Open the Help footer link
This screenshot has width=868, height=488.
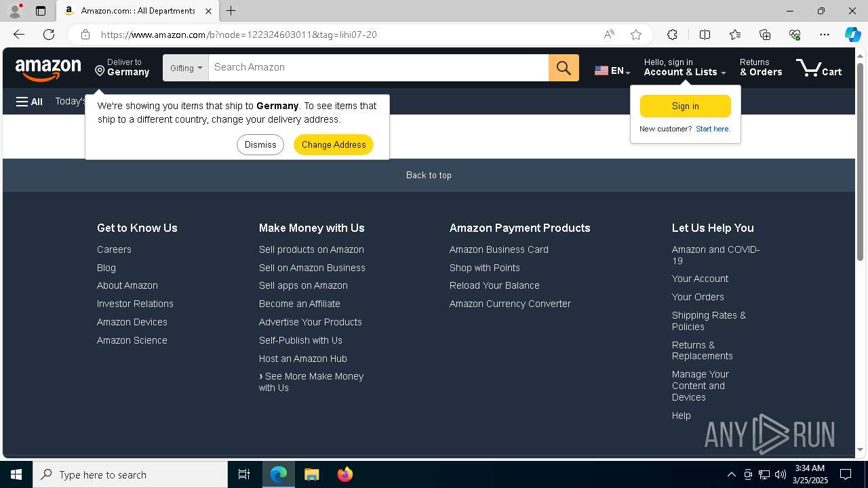tap(682, 415)
